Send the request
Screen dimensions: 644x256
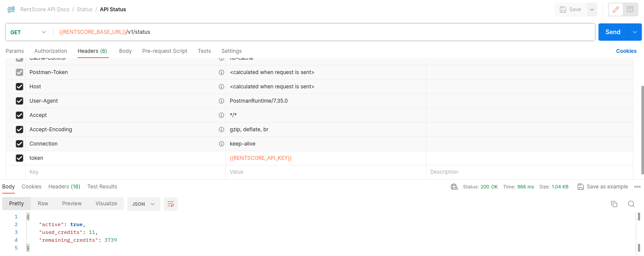coord(613,32)
